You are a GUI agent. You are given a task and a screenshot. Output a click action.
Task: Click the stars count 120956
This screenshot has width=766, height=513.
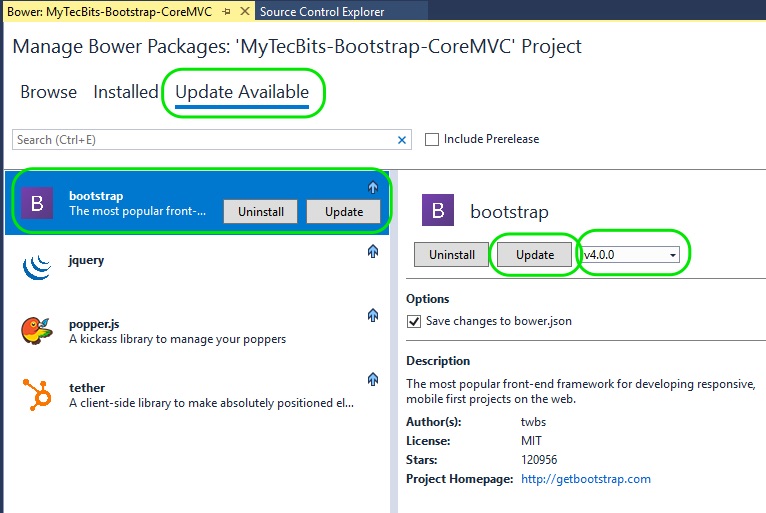(539, 460)
